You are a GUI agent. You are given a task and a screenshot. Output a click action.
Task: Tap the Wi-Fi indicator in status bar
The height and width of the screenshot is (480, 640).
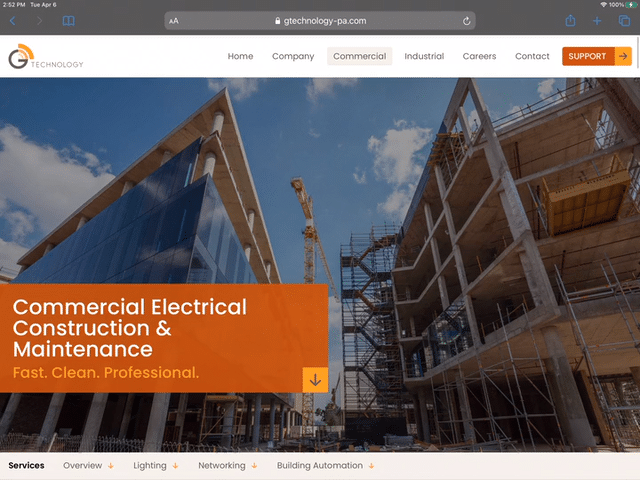click(603, 5)
